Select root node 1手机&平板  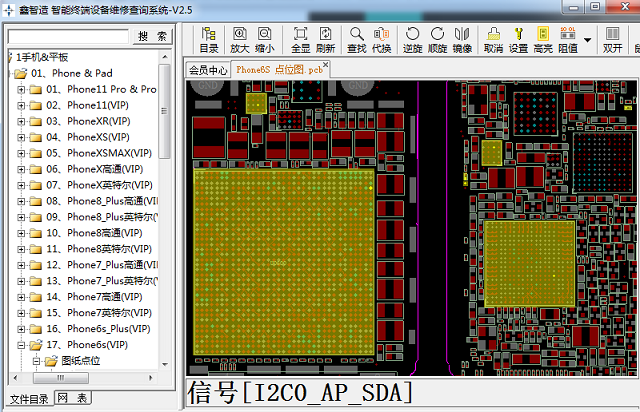42,57
